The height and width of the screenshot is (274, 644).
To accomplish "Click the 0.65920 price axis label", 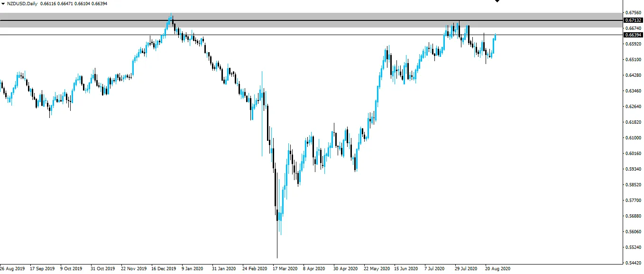I will click(633, 44).
